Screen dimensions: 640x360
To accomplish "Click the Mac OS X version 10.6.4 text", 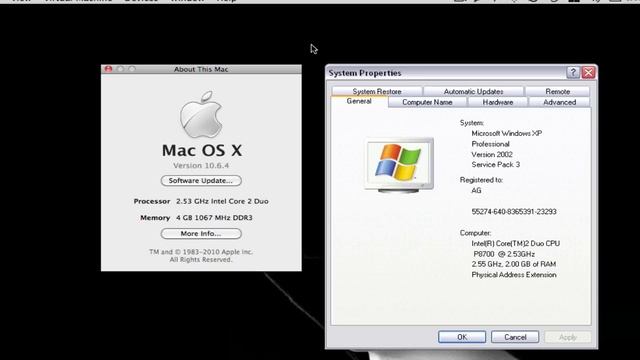I will [201, 165].
